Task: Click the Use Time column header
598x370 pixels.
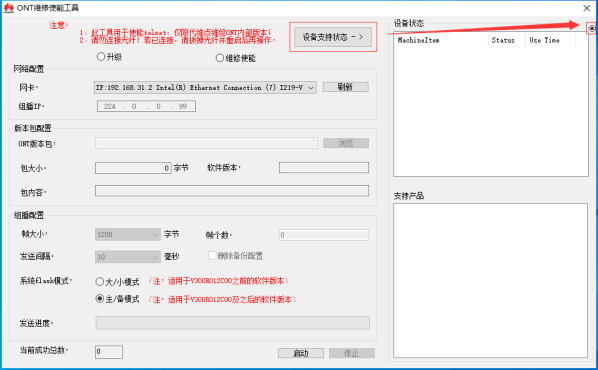Action: point(551,40)
